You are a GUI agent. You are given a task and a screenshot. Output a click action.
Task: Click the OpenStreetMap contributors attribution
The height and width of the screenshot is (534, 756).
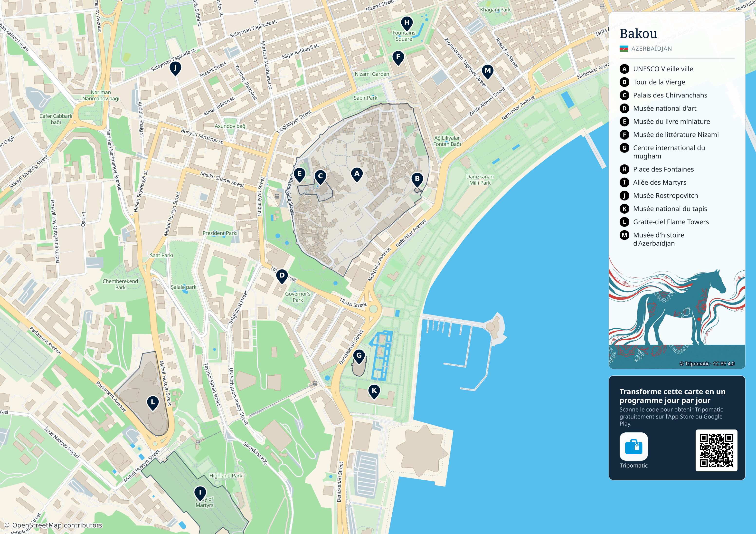click(53, 525)
